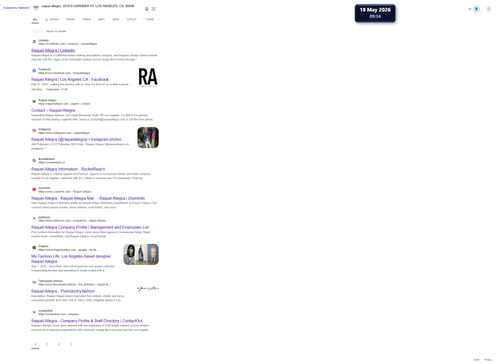Click the red ZoomInfo favicon
Viewport: 500px width, 364px height.
(x=34, y=189)
